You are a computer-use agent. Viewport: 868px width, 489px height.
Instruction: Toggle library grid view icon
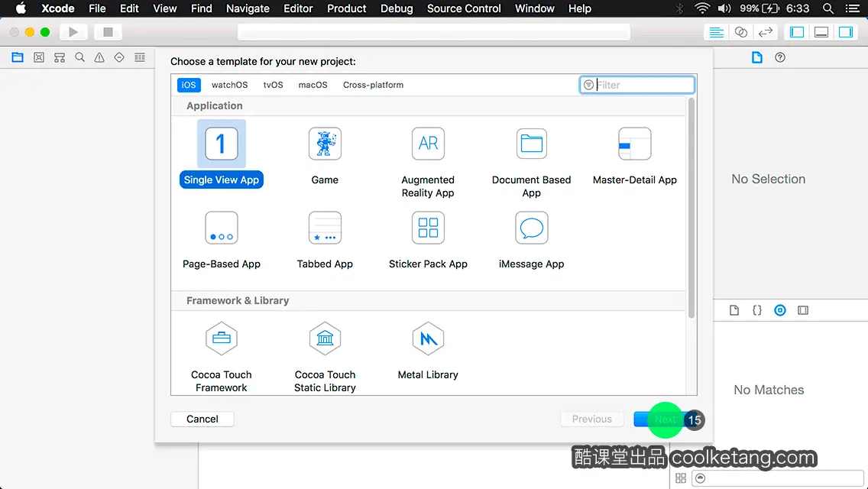[681, 478]
